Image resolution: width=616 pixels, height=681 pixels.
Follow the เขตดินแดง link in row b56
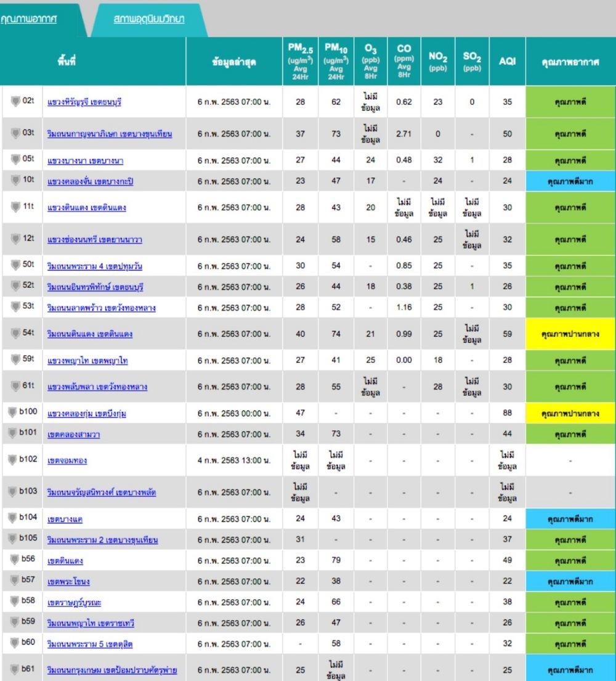[65, 561]
